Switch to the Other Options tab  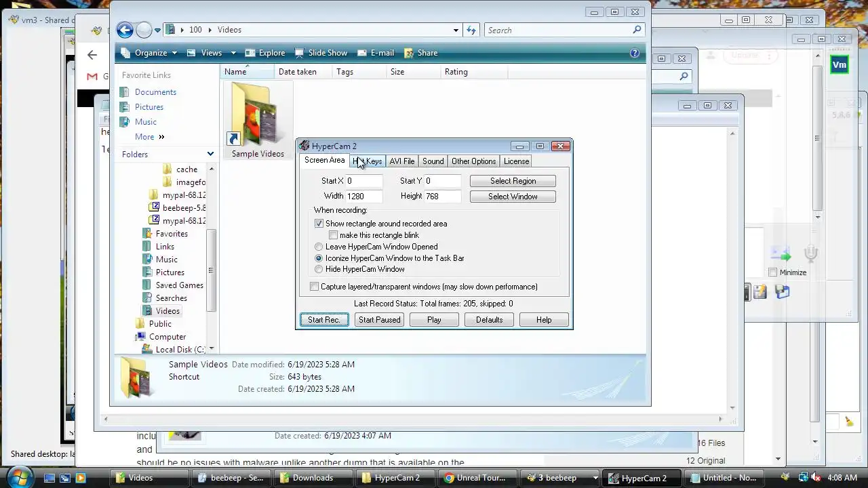pyautogui.click(x=473, y=161)
